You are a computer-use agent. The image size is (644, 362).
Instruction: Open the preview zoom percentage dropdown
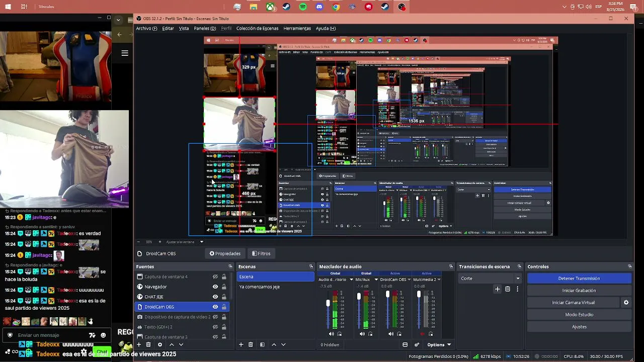[202, 242]
